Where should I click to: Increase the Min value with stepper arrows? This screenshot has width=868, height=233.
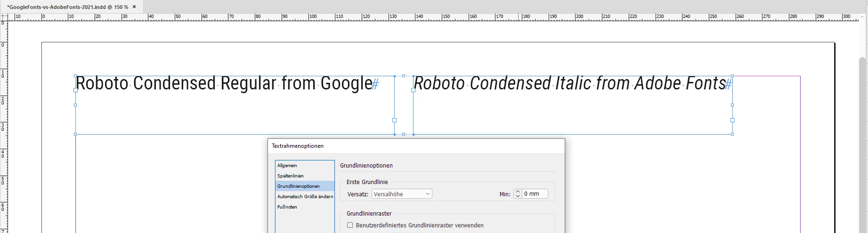(518, 192)
